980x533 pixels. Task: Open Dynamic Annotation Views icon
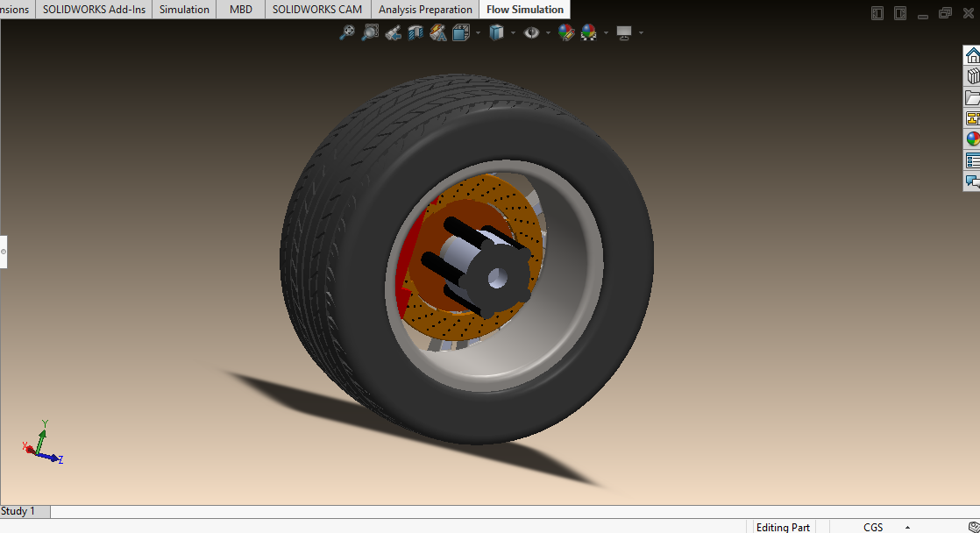[x=438, y=32]
